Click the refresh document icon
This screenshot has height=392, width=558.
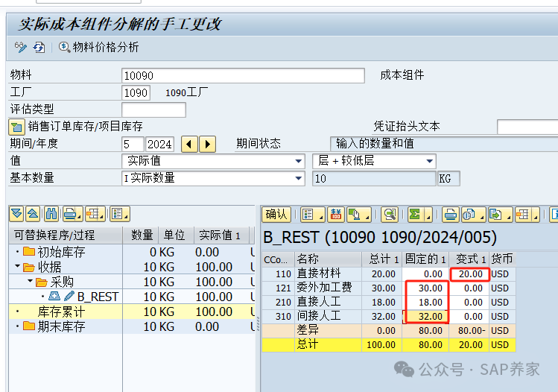click(39, 47)
